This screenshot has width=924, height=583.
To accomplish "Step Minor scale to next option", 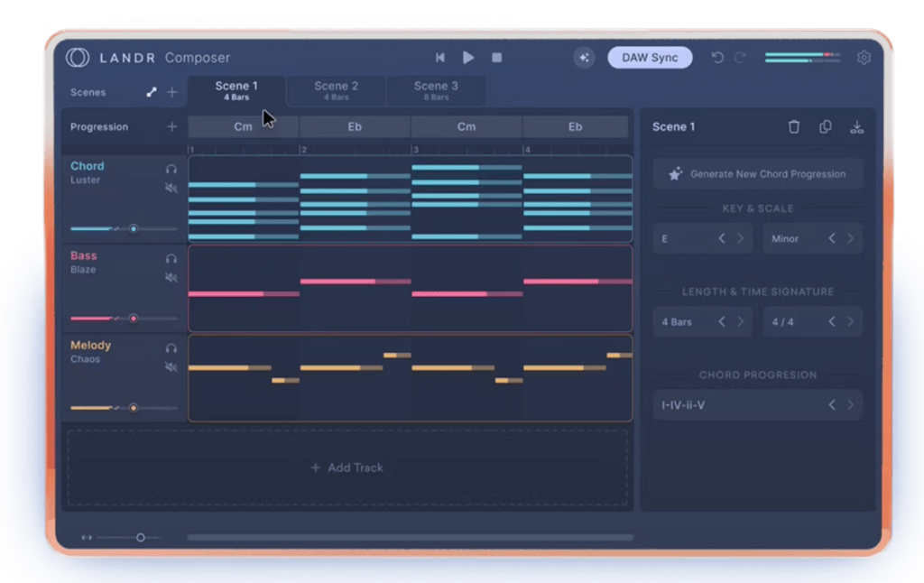I will click(x=851, y=238).
